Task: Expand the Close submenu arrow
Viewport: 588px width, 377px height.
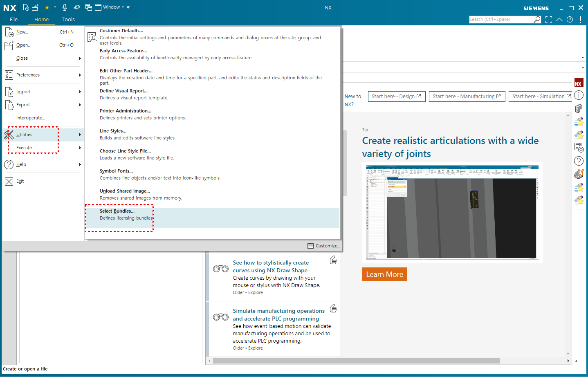Action: (80, 58)
